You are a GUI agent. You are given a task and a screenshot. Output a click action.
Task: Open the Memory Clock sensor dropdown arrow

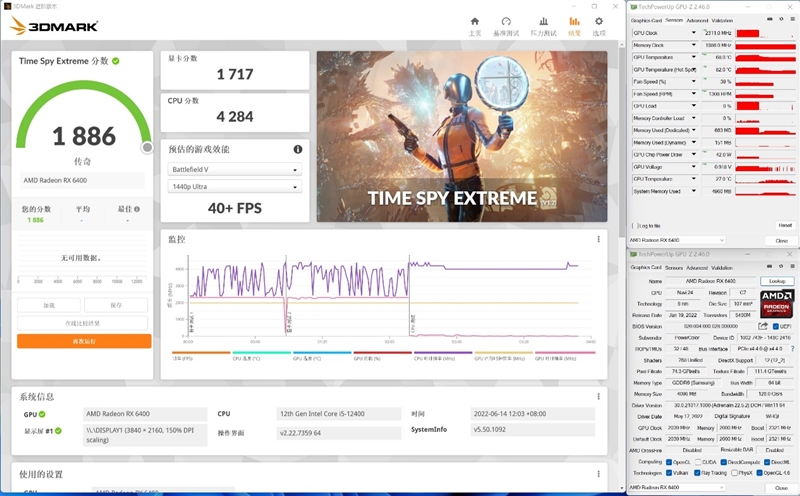point(693,45)
